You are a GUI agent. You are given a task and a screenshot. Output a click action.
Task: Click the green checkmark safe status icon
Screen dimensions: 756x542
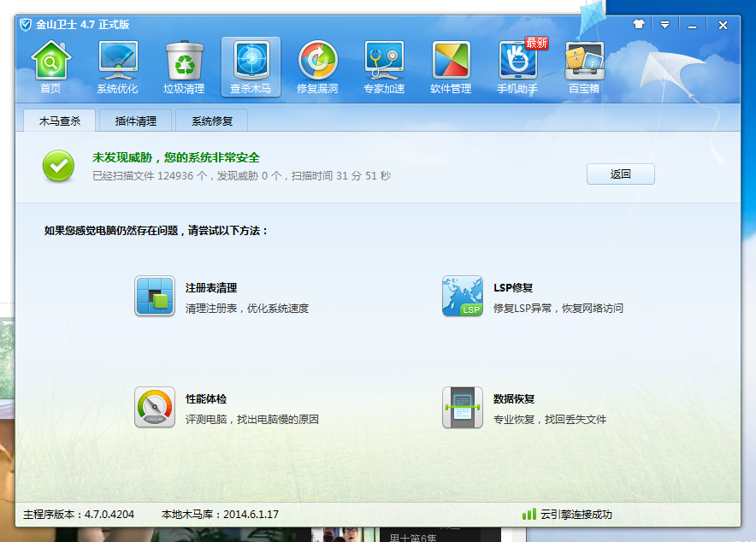tap(58, 166)
